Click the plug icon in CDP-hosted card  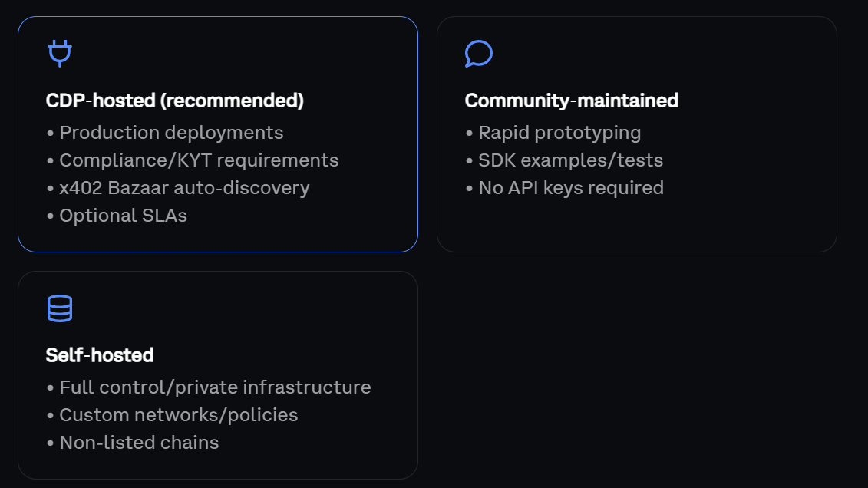pyautogui.click(x=60, y=53)
